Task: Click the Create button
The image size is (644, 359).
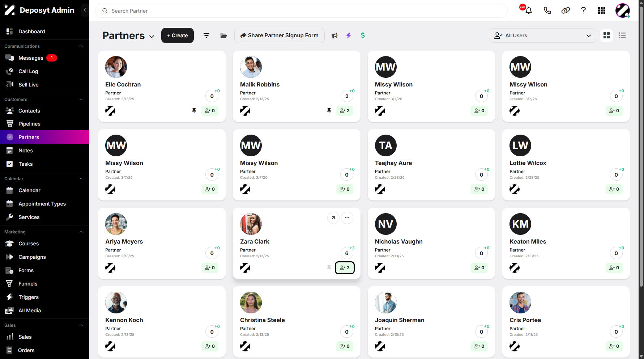Action: pos(178,35)
